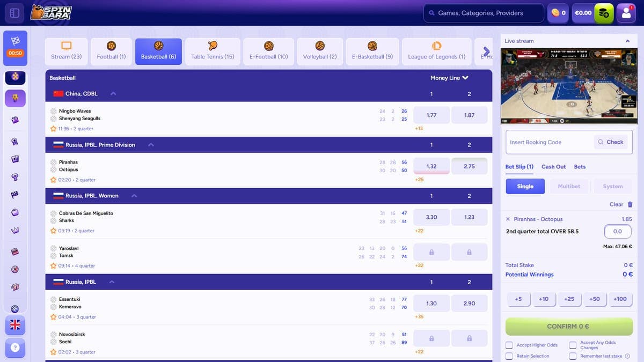Viewport: 644px width, 362px height.
Task: Favorite the Piranhas vs Octopus star
Action: click(x=53, y=180)
